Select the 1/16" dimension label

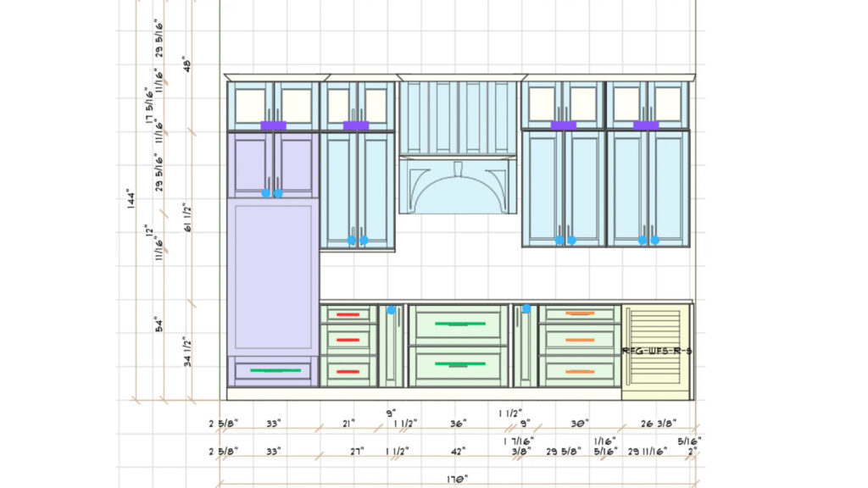pos(605,441)
